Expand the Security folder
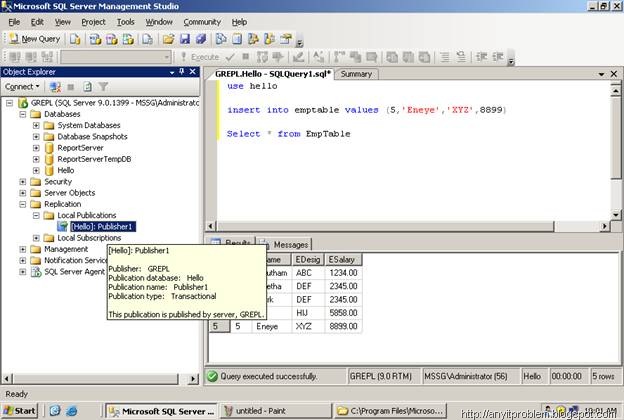This screenshot has height=420, width=624. (23, 182)
